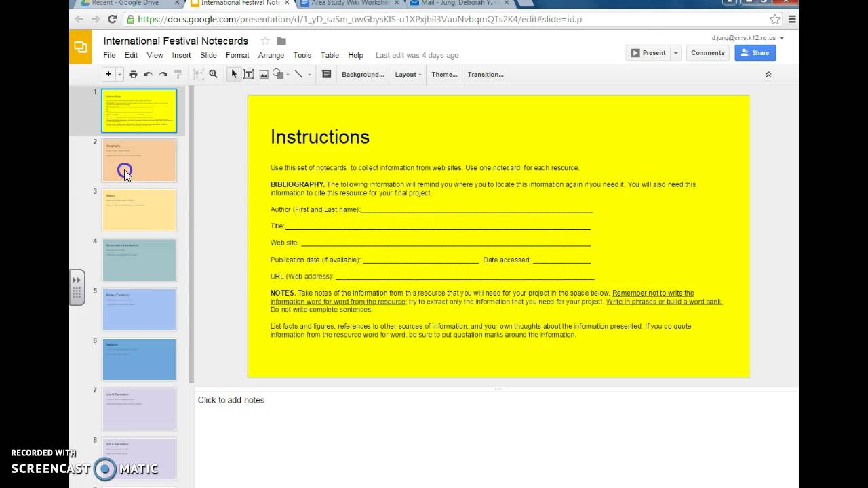Click the undo arrow icon

click(x=148, y=75)
